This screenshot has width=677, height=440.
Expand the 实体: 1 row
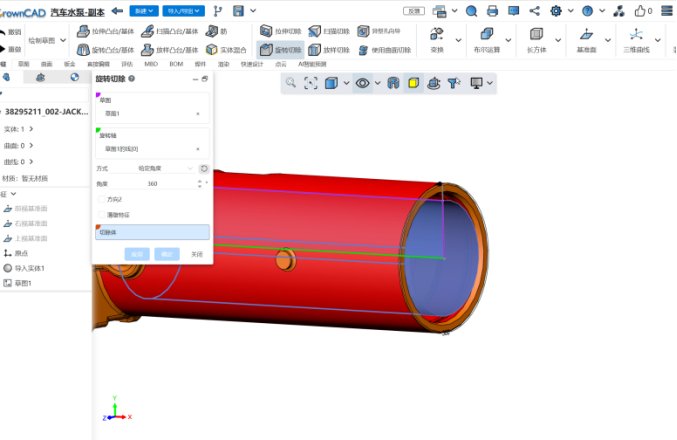pyautogui.click(x=31, y=129)
